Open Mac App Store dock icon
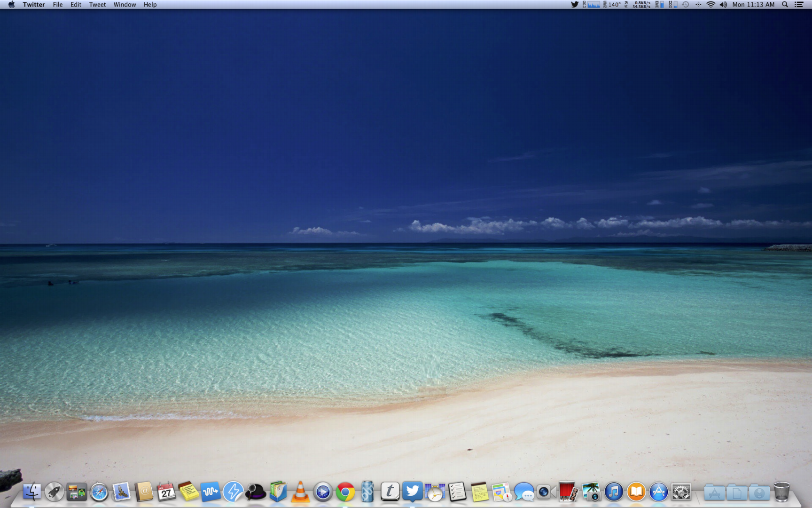The height and width of the screenshot is (508, 812). [x=658, y=492]
